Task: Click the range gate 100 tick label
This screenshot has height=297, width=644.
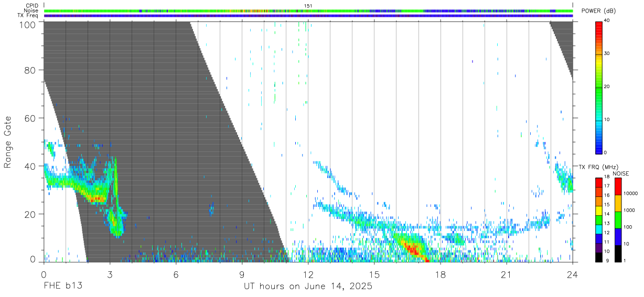Action: [28, 24]
